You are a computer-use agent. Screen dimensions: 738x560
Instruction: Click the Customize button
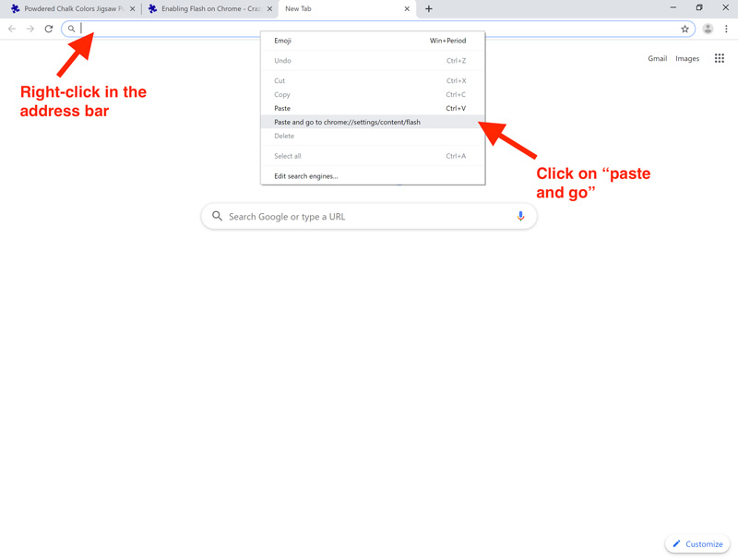pyautogui.click(x=697, y=543)
